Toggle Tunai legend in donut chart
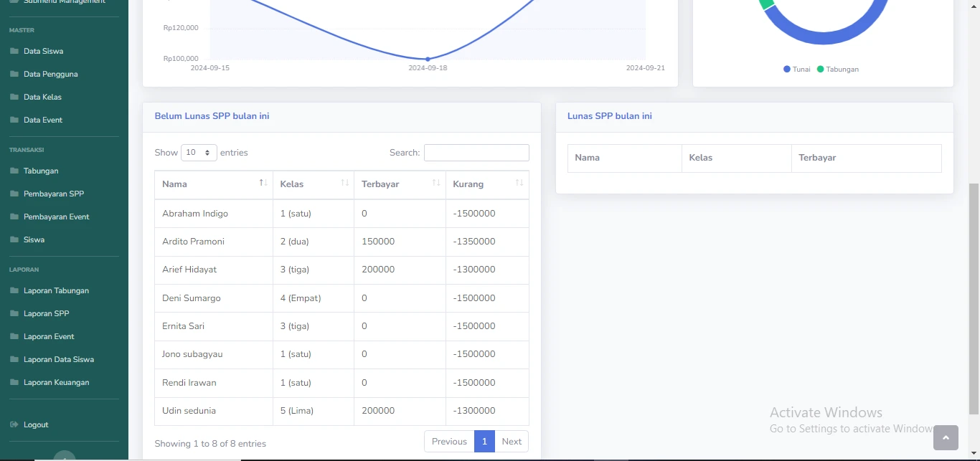980x461 pixels. pos(797,70)
